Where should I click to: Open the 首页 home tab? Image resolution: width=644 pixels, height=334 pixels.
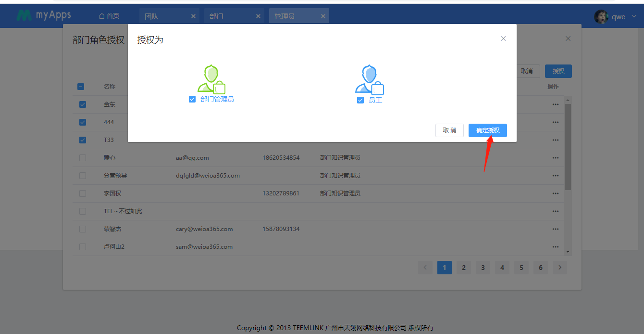click(x=109, y=16)
